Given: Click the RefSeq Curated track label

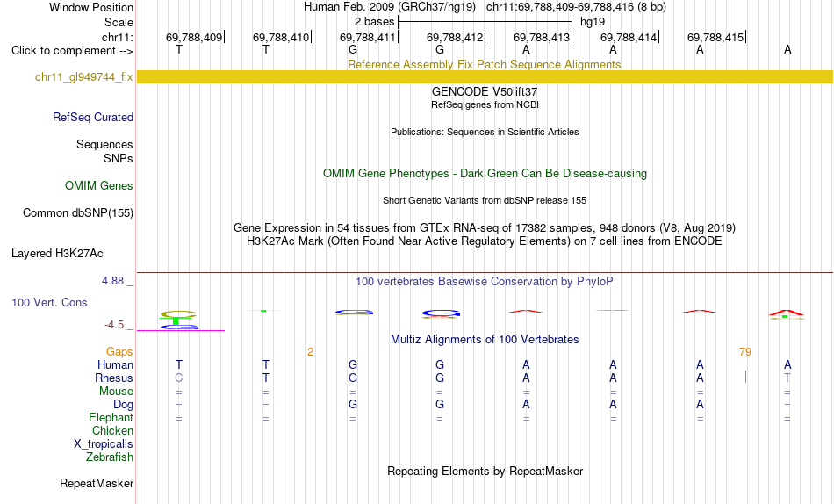Looking at the screenshot, I should click(x=93, y=117).
